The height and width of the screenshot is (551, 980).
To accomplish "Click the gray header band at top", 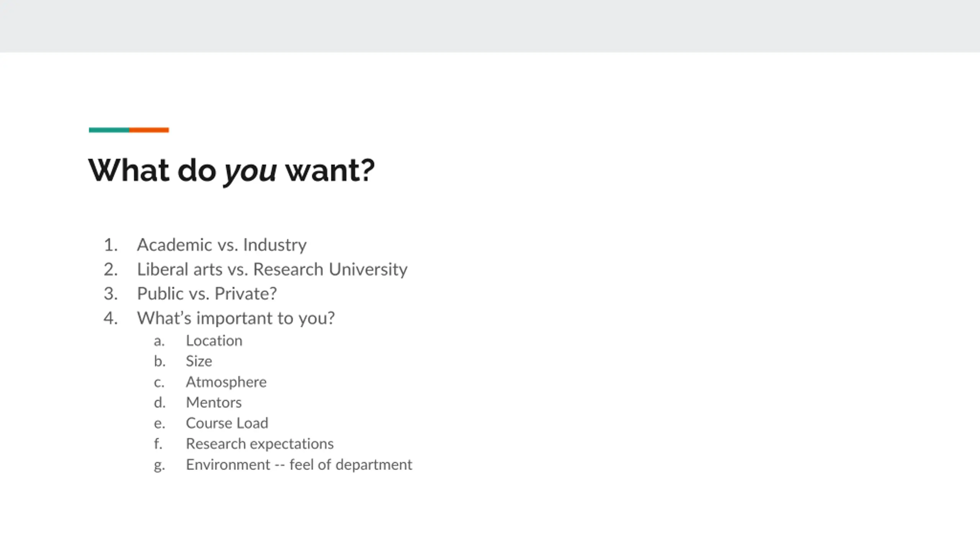I will pos(490,26).
